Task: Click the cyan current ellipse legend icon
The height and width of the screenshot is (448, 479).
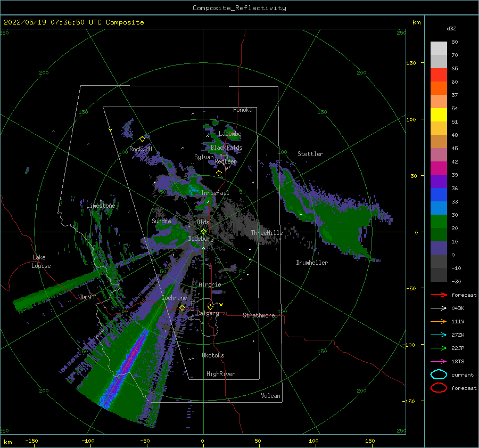Action: 439,374
